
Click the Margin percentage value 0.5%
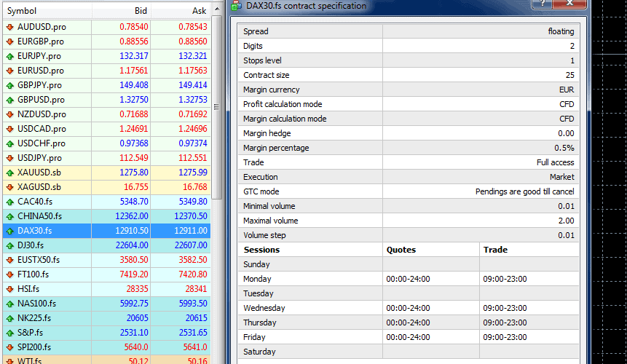click(x=564, y=149)
